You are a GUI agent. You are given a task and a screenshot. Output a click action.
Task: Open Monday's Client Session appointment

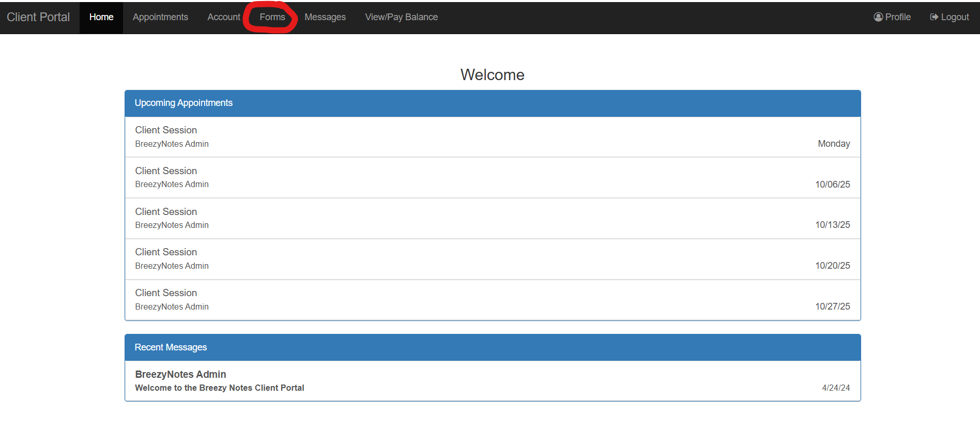[492, 137]
